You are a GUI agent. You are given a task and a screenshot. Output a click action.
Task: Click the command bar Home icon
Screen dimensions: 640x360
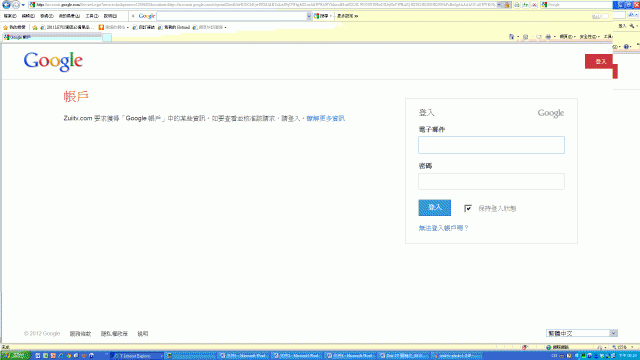tap(511, 37)
